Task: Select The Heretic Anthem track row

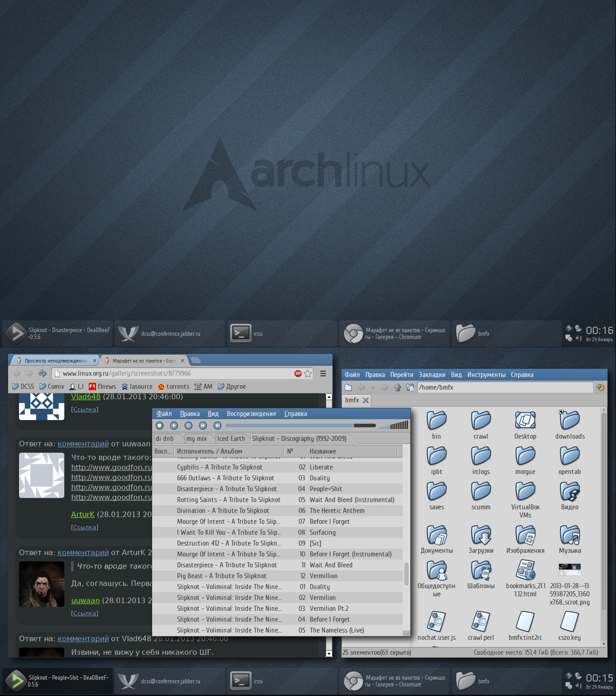Action: click(277, 511)
